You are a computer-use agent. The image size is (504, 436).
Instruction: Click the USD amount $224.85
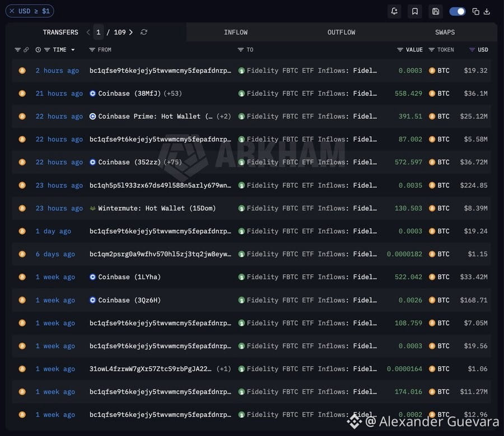click(473, 185)
